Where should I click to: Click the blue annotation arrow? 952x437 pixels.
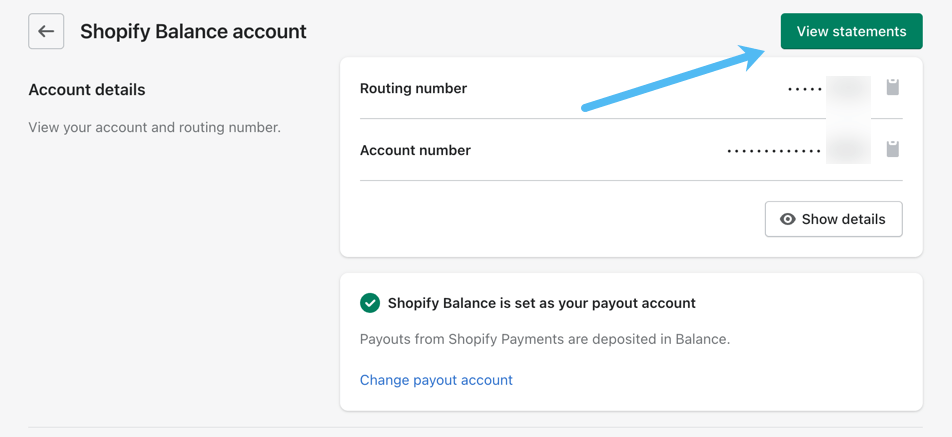(x=672, y=78)
